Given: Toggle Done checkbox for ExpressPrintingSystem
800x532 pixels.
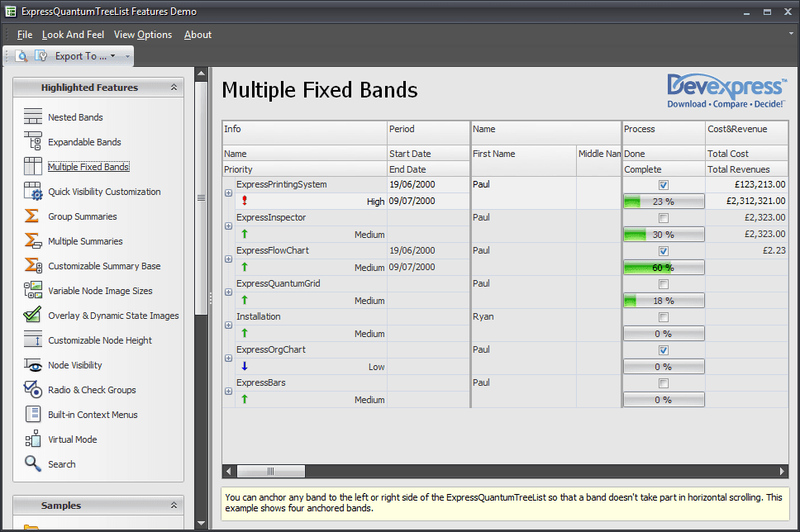Looking at the screenshot, I should (664, 185).
